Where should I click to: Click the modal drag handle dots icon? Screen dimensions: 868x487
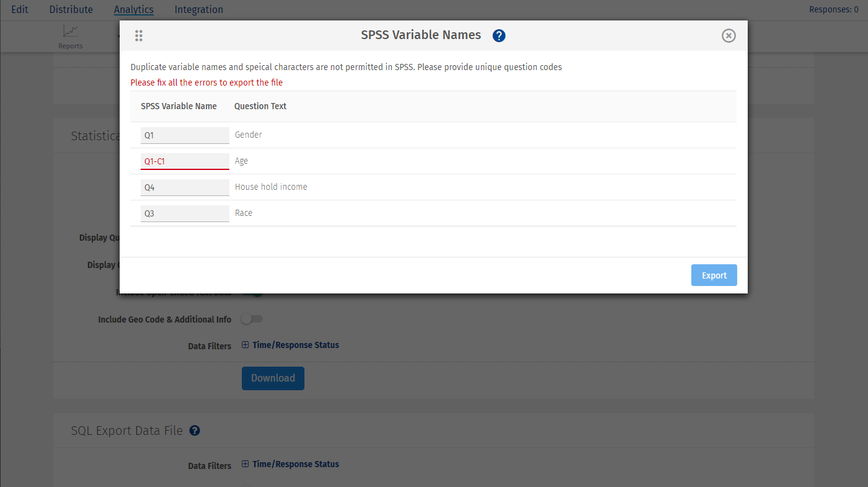pos(139,36)
